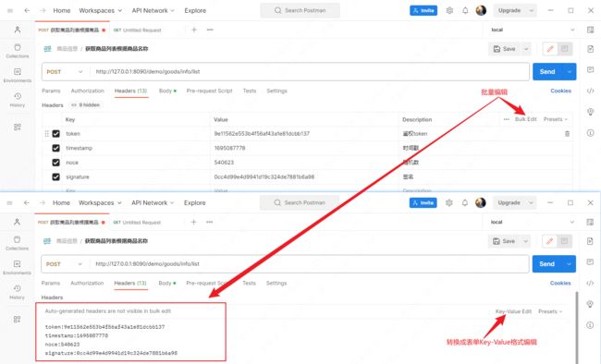Open Collections sidebar in the key-value table window
The width and height of the screenshot is (601, 364).
[x=18, y=51]
